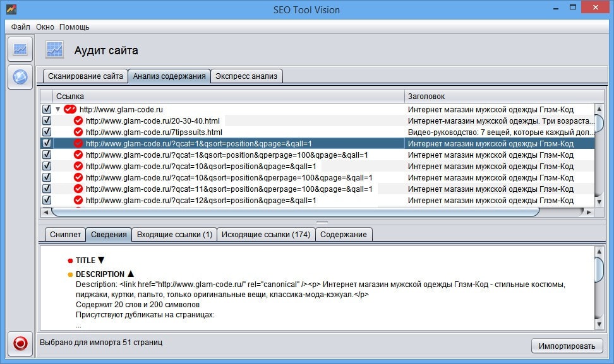The width and height of the screenshot is (614, 364).
Task: Open the site audit chart sidebar icon
Action: click(20, 49)
